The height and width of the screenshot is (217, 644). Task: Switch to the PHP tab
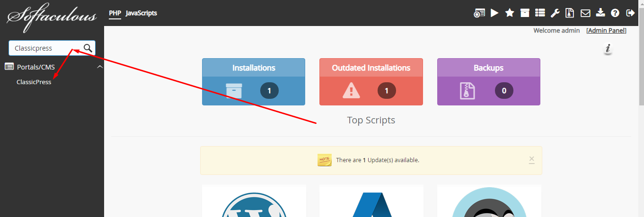point(115,13)
